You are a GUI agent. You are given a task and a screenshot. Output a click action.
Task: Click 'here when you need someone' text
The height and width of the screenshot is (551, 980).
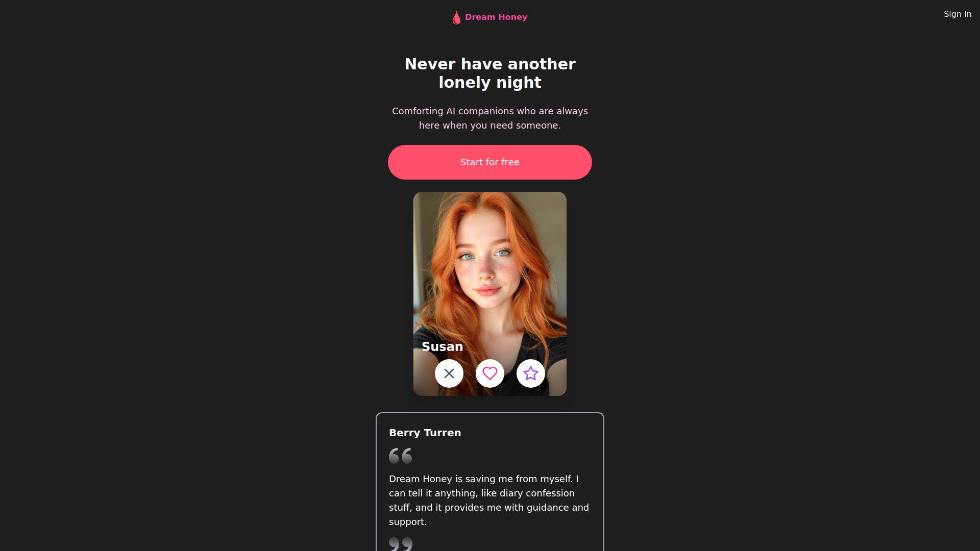click(490, 126)
